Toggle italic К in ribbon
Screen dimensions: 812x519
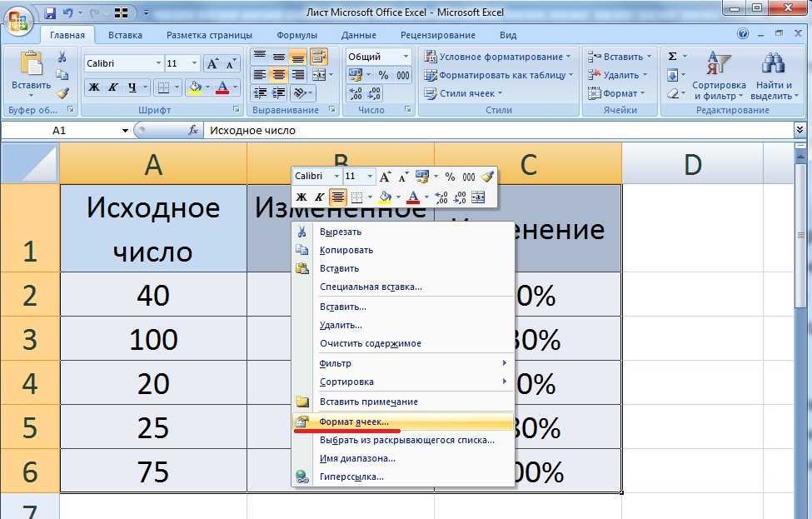113,87
